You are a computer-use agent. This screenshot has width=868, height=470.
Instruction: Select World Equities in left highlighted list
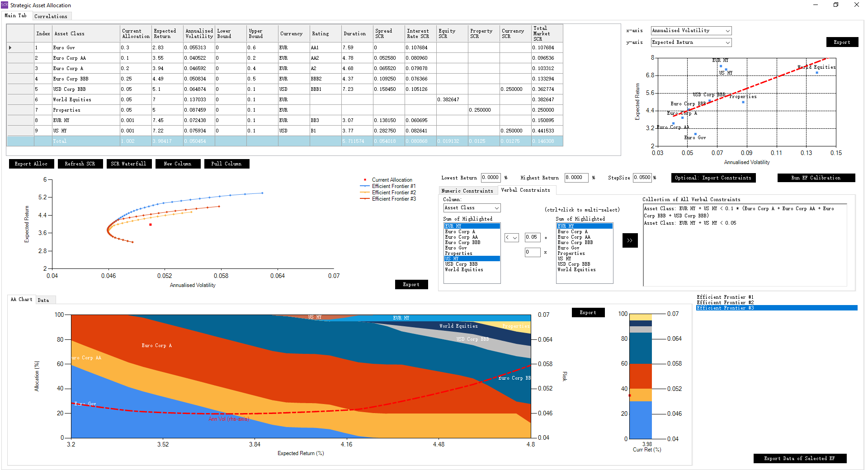[464, 270]
